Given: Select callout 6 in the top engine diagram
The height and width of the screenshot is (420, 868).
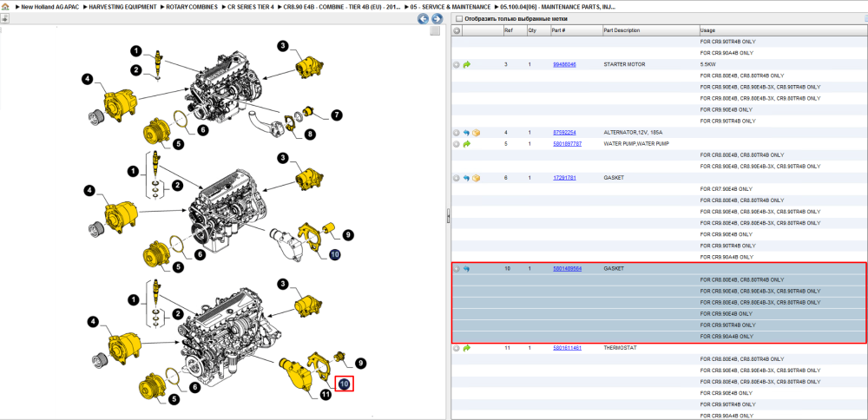Looking at the screenshot, I should pyautogui.click(x=202, y=130).
